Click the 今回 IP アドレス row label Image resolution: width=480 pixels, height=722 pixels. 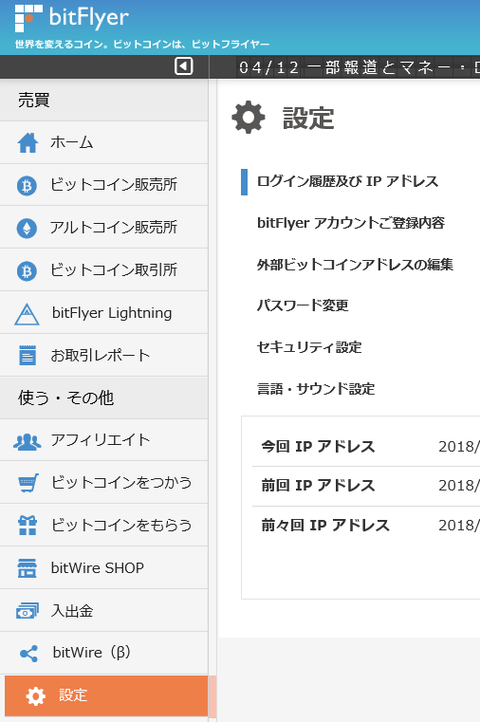[x=318, y=447]
